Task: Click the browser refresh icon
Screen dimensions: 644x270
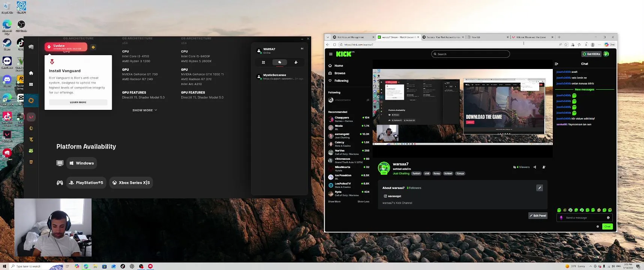Action: pyautogui.click(x=334, y=45)
